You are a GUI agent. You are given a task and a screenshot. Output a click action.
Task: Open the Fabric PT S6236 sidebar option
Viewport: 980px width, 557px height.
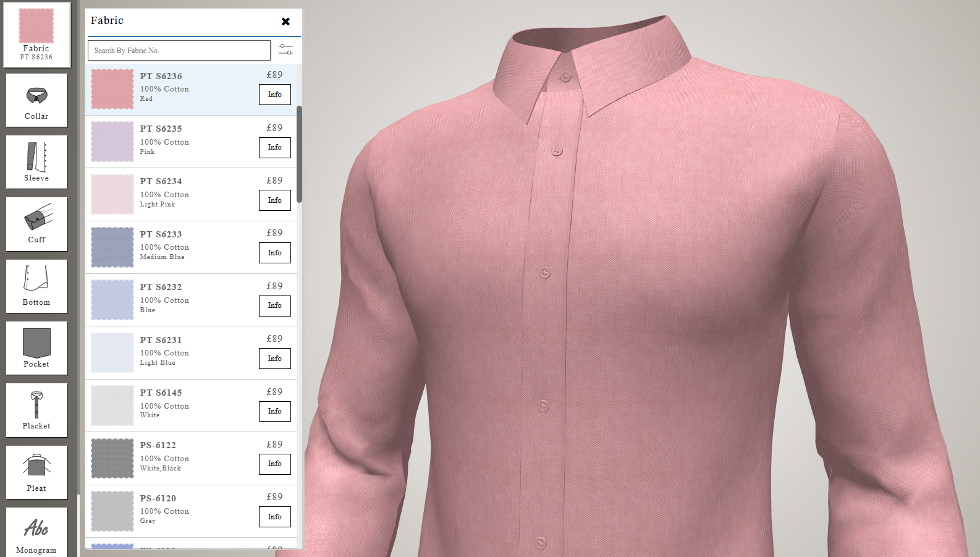coord(36,35)
